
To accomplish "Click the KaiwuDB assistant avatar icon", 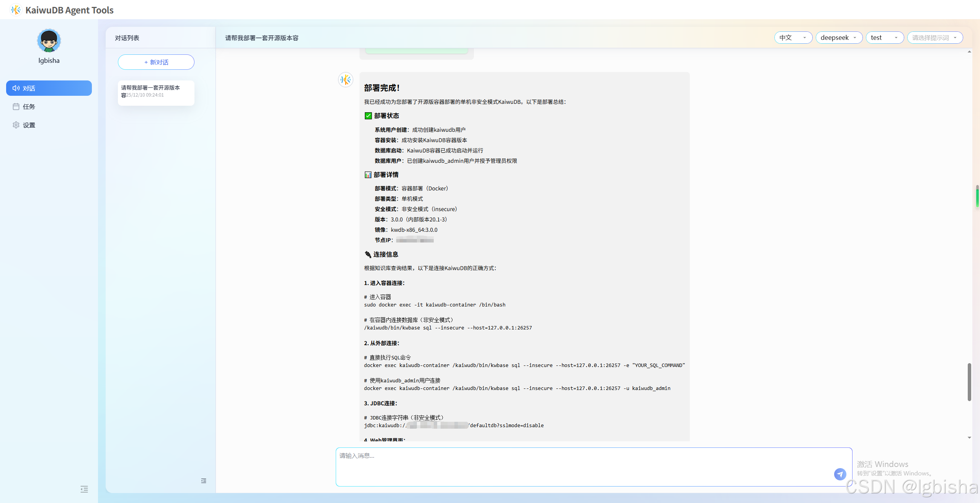I will click(x=346, y=80).
